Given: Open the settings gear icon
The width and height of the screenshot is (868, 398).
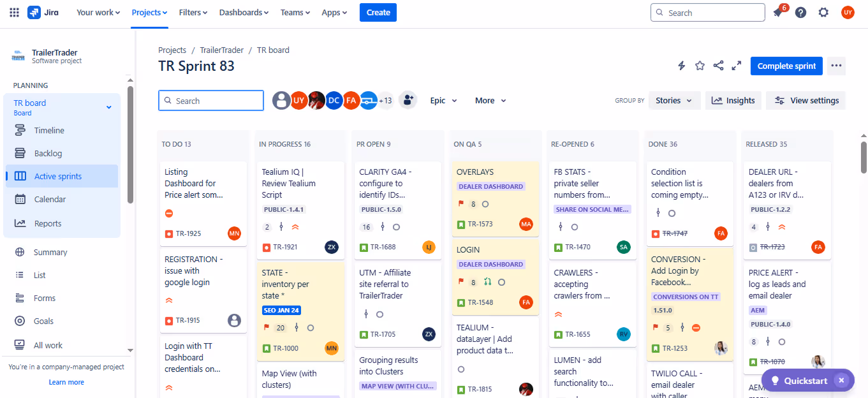Looking at the screenshot, I should tap(823, 13).
